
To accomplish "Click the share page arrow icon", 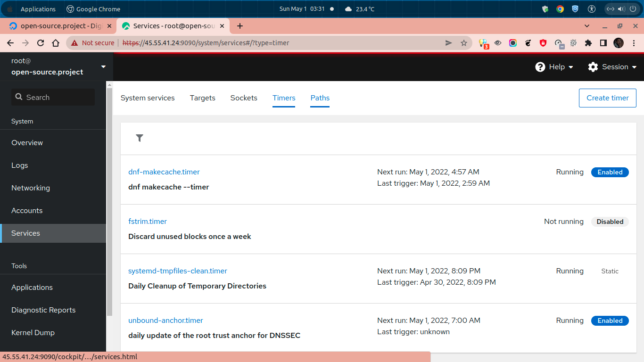I will [x=448, y=43].
